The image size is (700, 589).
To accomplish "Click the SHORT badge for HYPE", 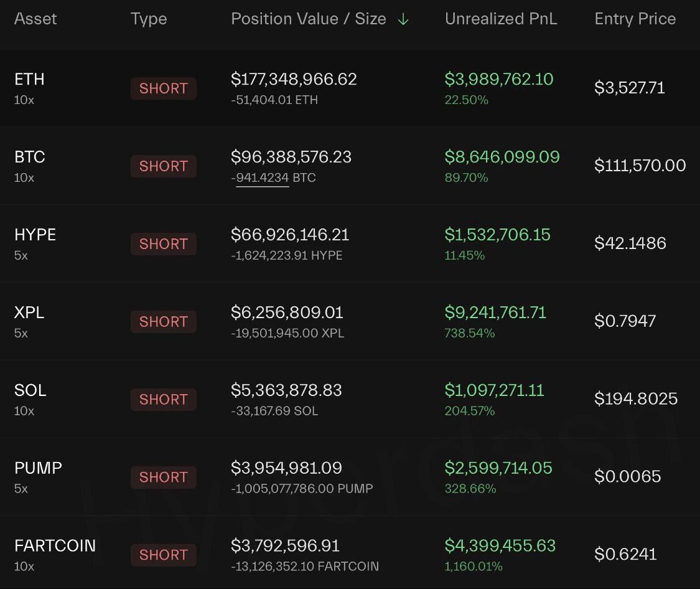I will point(164,244).
